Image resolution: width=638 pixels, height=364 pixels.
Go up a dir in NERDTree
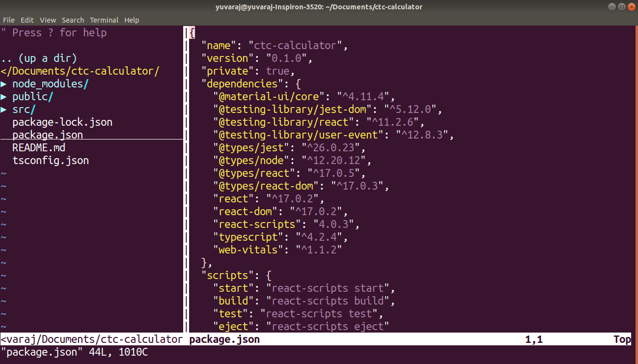[x=39, y=58]
